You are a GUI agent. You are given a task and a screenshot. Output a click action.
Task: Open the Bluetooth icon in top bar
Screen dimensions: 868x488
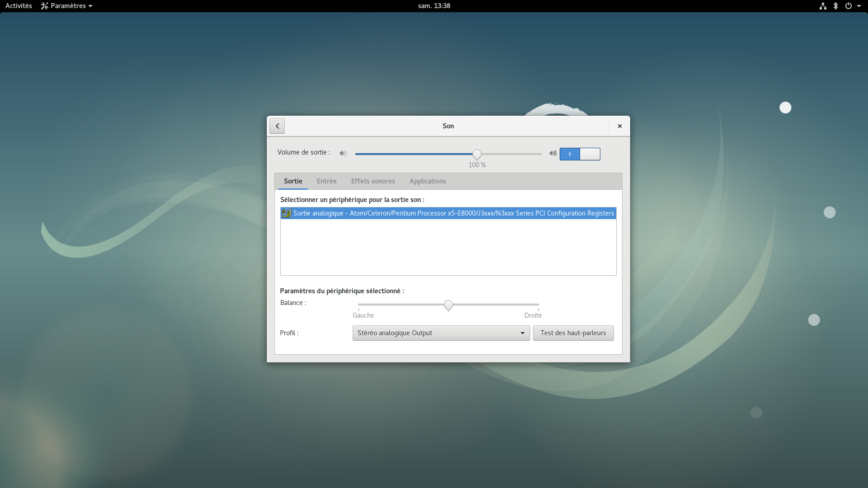(x=835, y=6)
